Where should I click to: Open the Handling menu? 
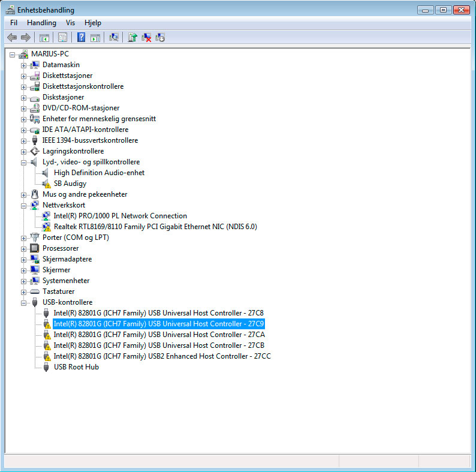tap(41, 23)
